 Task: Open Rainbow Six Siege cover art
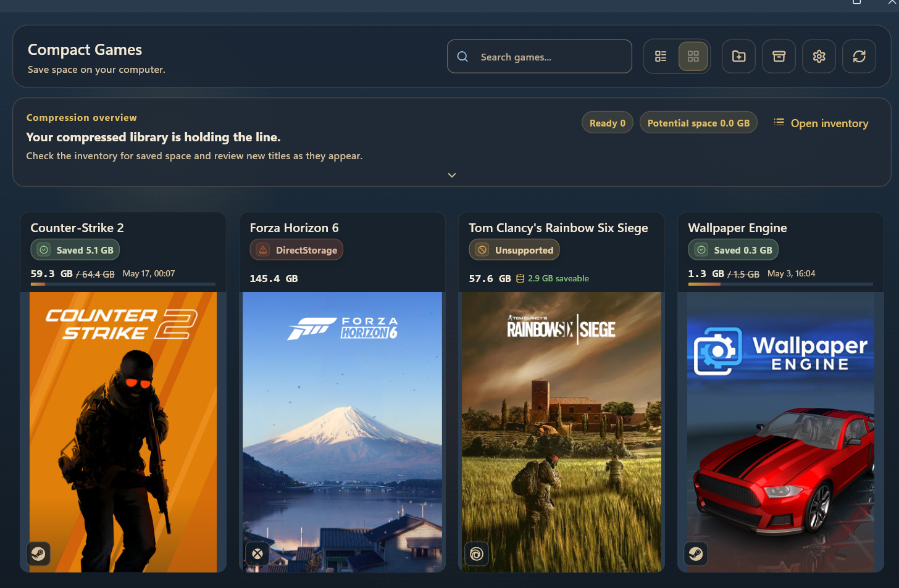[562, 432]
